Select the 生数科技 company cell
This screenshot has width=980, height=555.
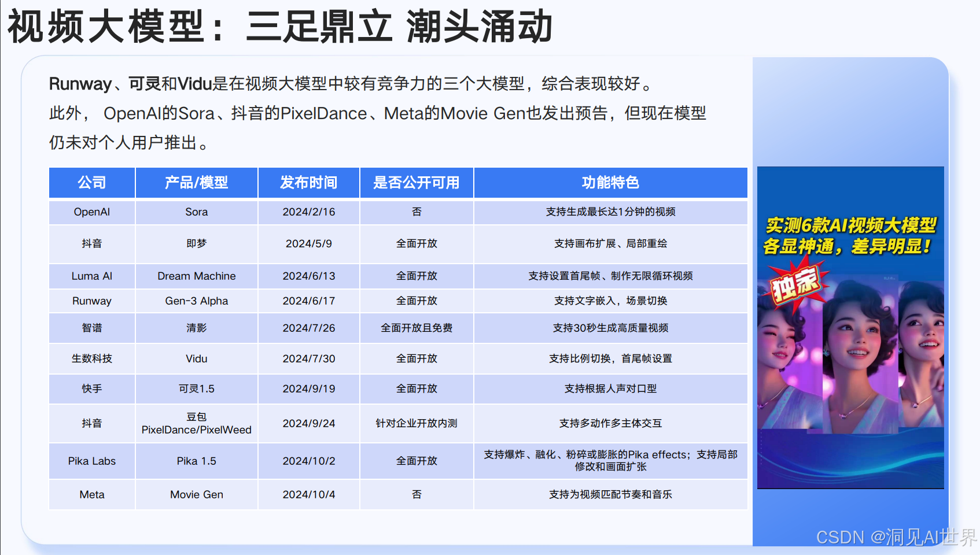click(92, 359)
